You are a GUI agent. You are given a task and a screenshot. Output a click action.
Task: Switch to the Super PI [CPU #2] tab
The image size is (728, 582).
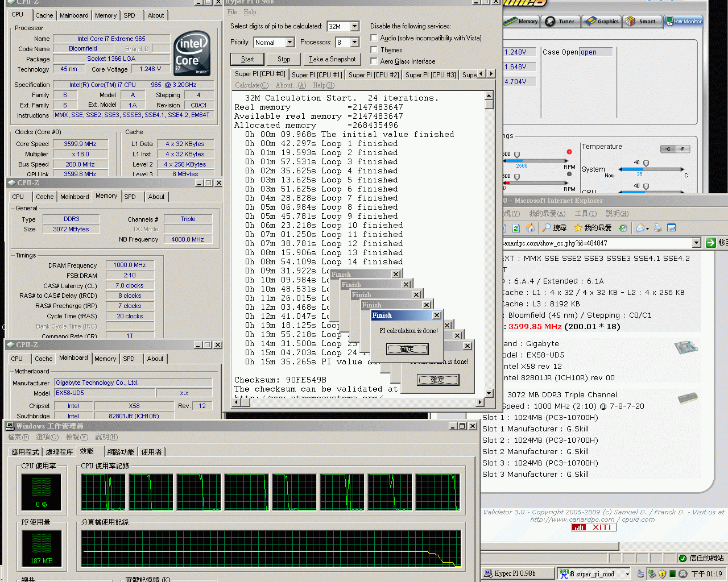[374, 74]
